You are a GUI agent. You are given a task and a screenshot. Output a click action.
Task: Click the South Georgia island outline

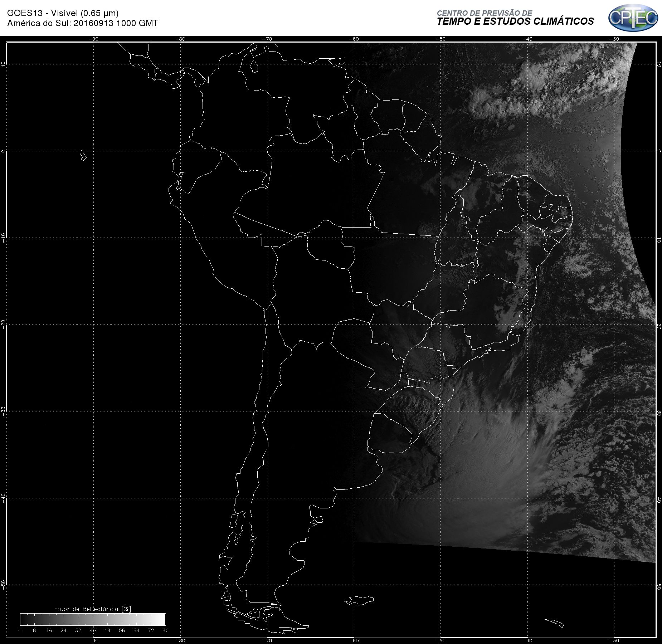554,623
